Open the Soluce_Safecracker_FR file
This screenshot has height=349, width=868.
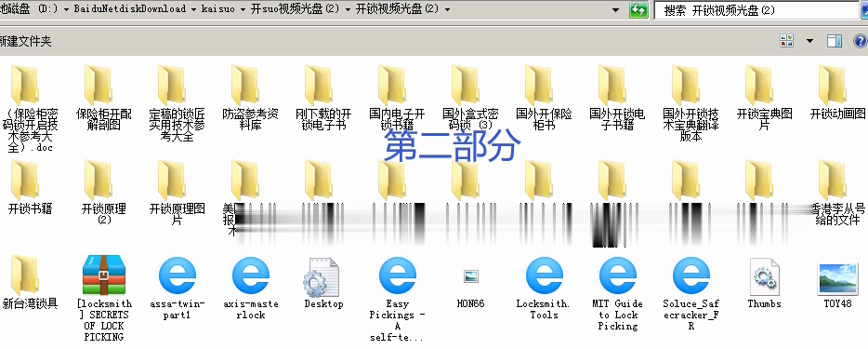coord(690,275)
